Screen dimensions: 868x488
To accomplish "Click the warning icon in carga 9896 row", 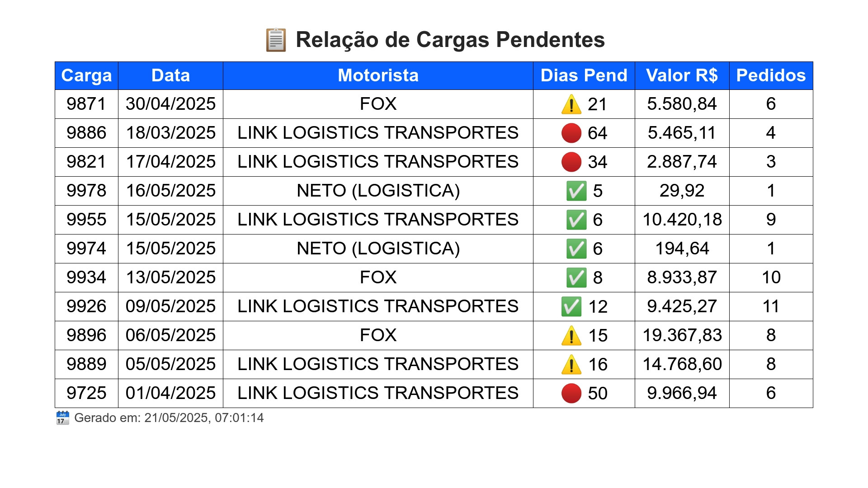I will (571, 336).
